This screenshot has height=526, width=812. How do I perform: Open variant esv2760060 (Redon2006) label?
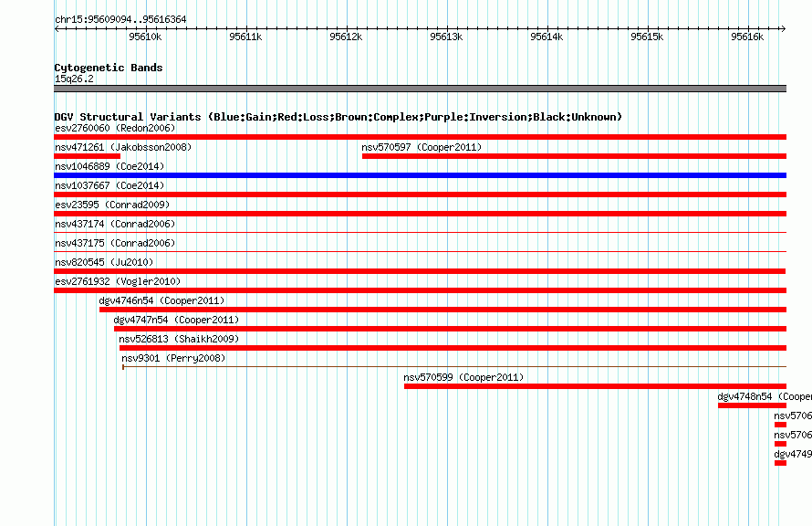coord(115,128)
